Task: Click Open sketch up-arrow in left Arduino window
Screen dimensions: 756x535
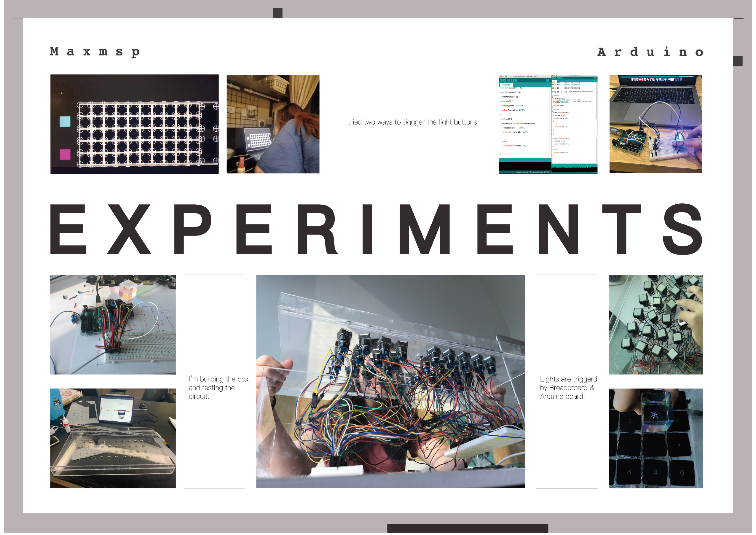Action: click(x=512, y=80)
